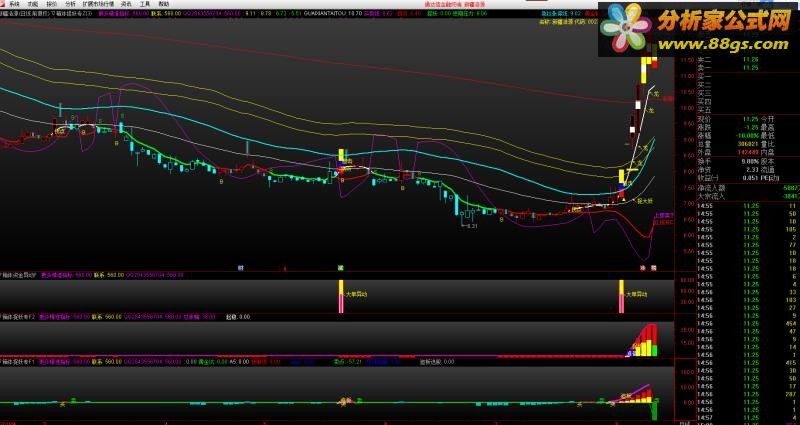Viewport: 800px width, 425px height.
Task: Open the 报价 menu
Action: [x=52, y=4]
